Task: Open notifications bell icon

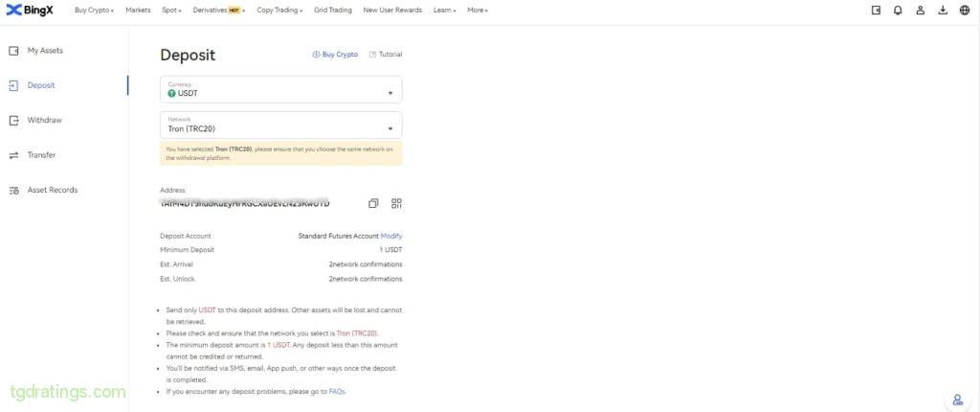Action: 898,10
